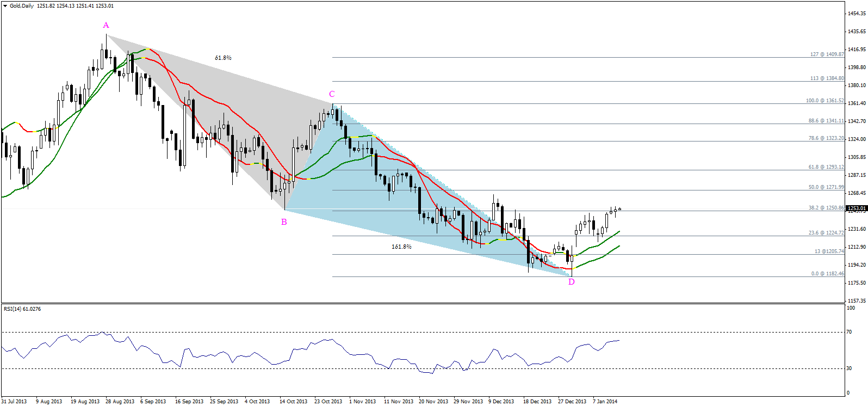Click Fibonacci label 113 @ 1384.80
This screenshot has height=406, width=868.
point(827,78)
